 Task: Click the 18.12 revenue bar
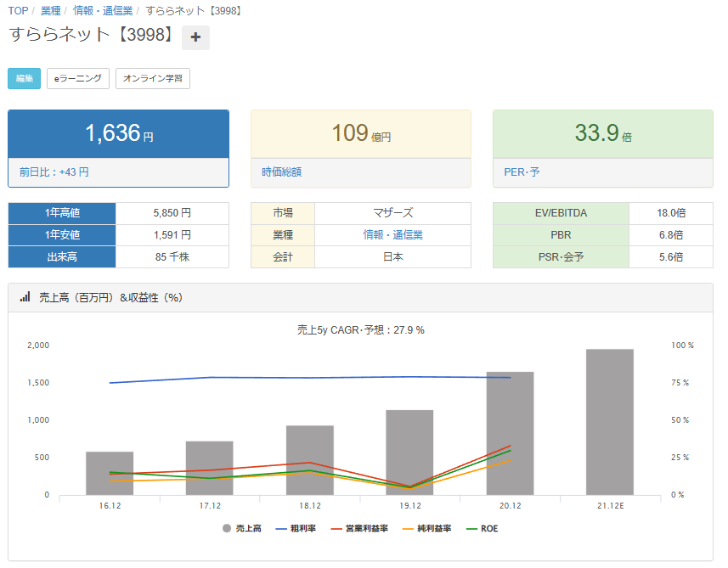(x=310, y=460)
